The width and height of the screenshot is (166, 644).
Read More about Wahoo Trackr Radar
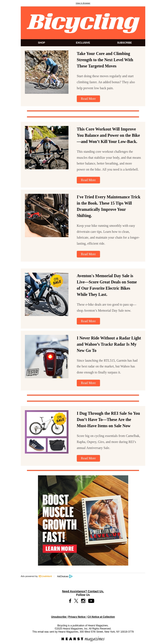(x=88, y=383)
